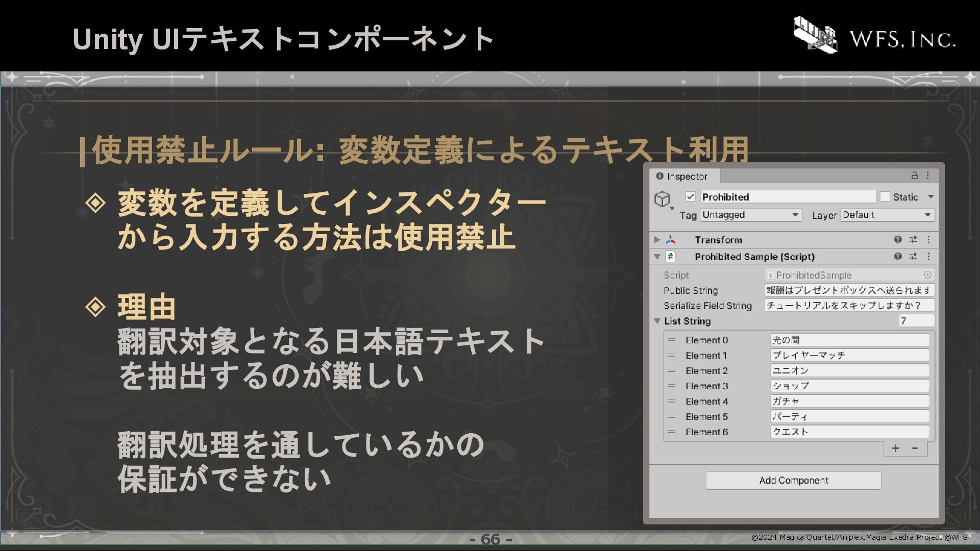
Task: Click drag handle beside Element 6
Action: click(x=672, y=432)
